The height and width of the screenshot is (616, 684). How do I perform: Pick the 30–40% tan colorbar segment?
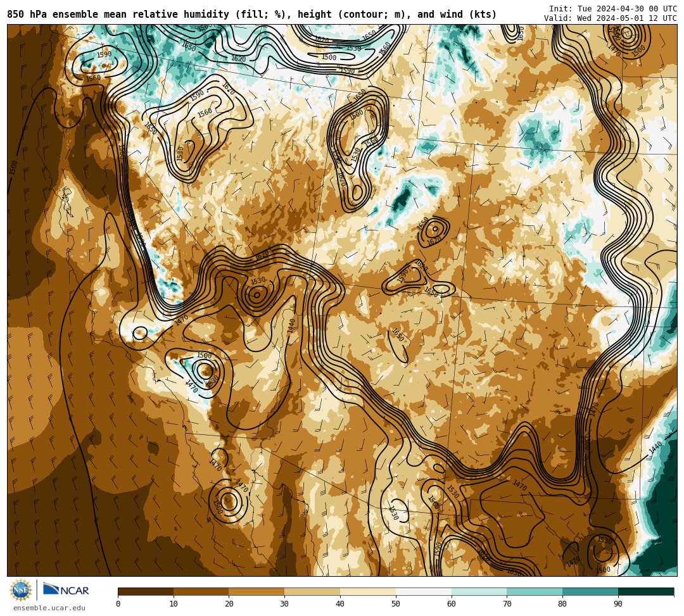click(312, 591)
